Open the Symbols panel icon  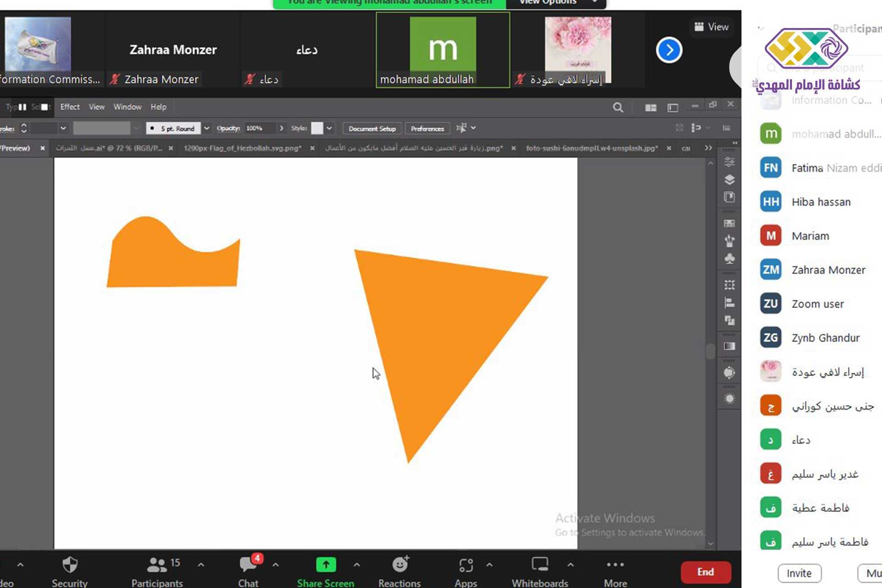coord(729,259)
